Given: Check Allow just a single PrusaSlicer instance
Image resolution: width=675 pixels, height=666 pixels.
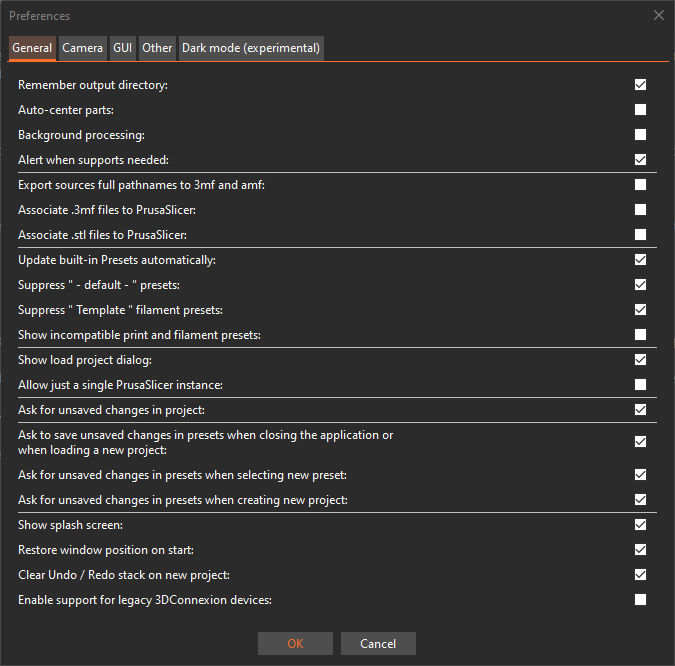Looking at the screenshot, I should pyautogui.click(x=640, y=384).
